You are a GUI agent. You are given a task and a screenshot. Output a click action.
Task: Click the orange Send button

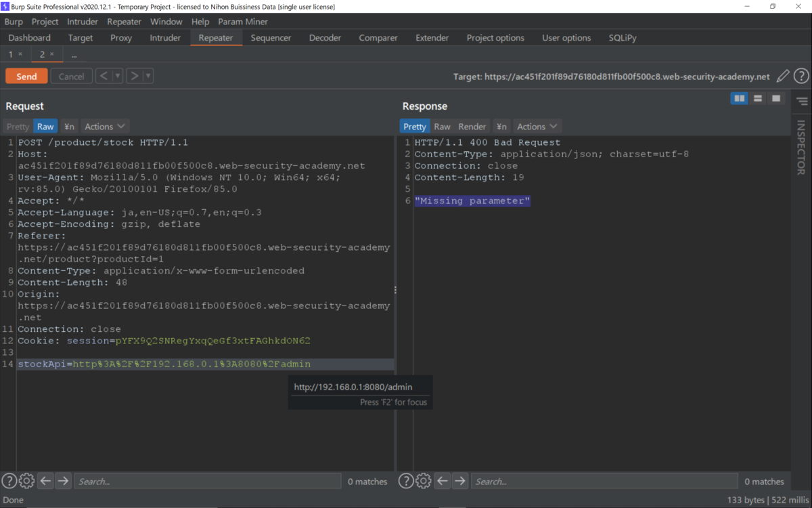[26, 77]
